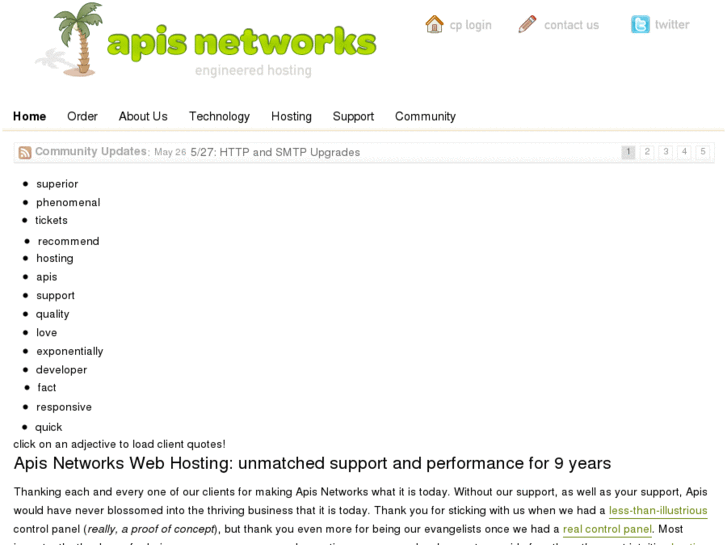The image size is (727, 545).
Task: Click the Community Updates label
Action: (92, 151)
